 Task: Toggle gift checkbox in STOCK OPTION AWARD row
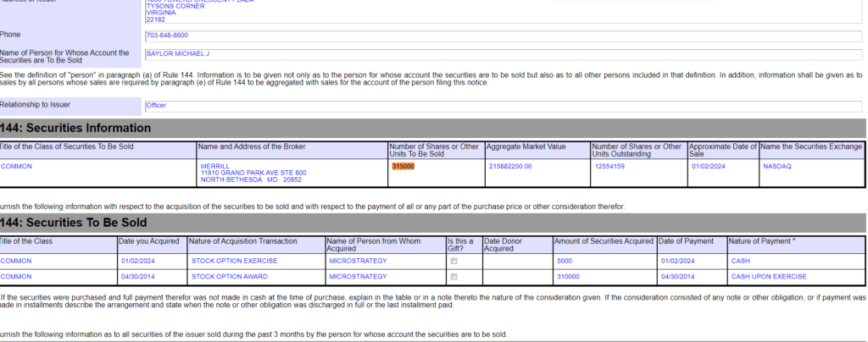(x=454, y=276)
